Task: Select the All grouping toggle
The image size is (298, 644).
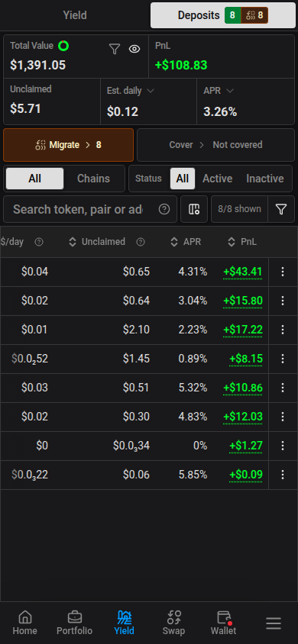Action: [35, 179]
